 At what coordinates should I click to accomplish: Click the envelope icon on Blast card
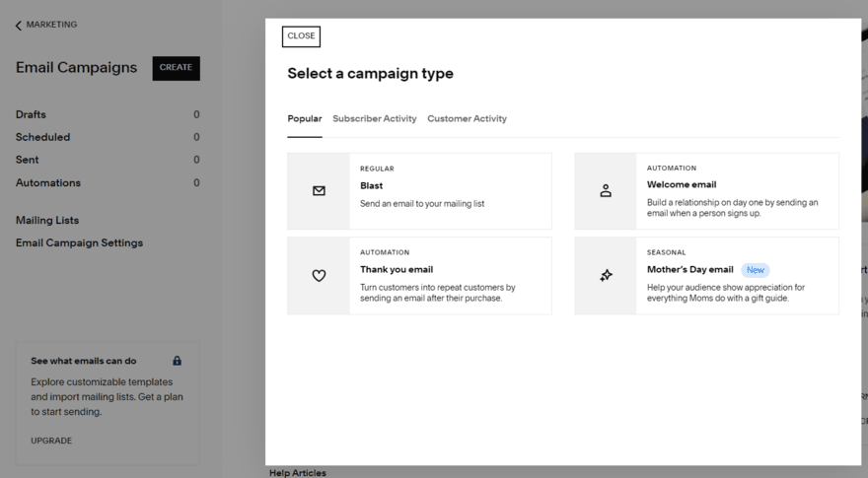[x=319, y=191]
